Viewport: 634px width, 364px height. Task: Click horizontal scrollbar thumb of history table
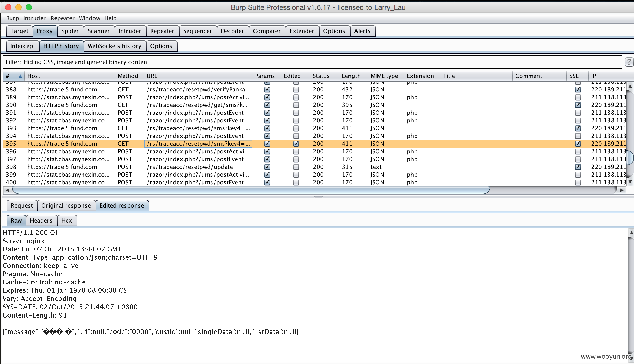click(x=251, y=190)
